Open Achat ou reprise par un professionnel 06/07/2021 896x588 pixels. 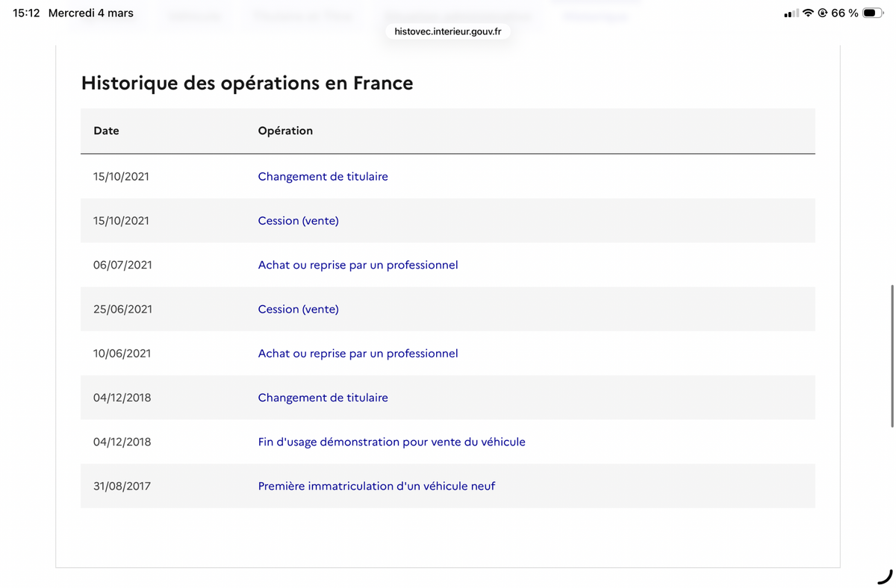[x=358, y=265]
